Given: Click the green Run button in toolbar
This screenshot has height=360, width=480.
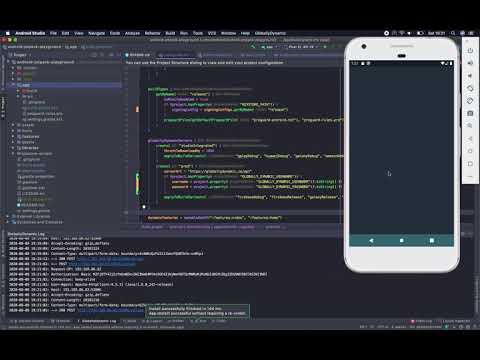Looking at the screenshot, I should point(325,47).
